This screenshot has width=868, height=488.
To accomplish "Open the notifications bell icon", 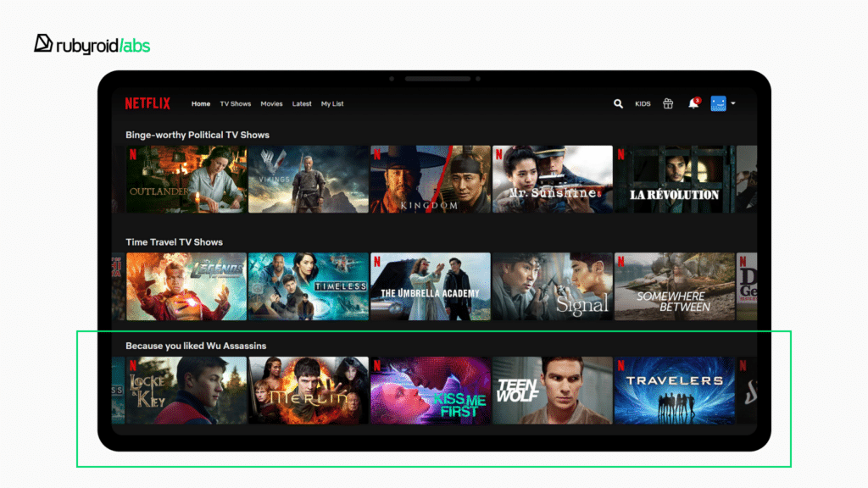I will 693,103.
